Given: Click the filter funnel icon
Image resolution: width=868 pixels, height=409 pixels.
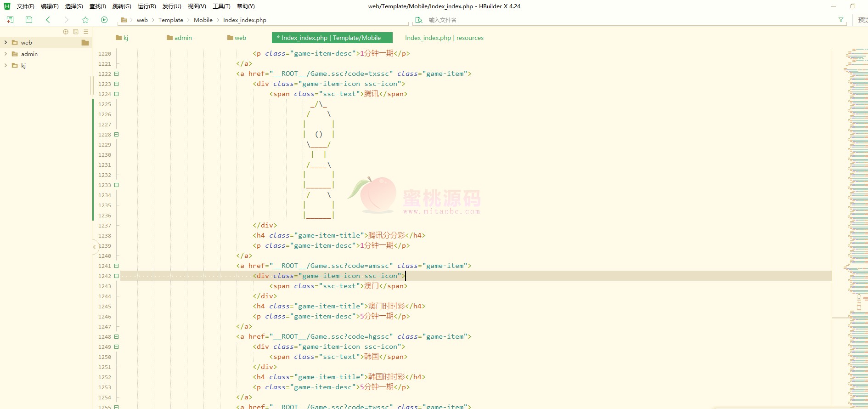Looking at the screenshot, I should tap(841, 20).
